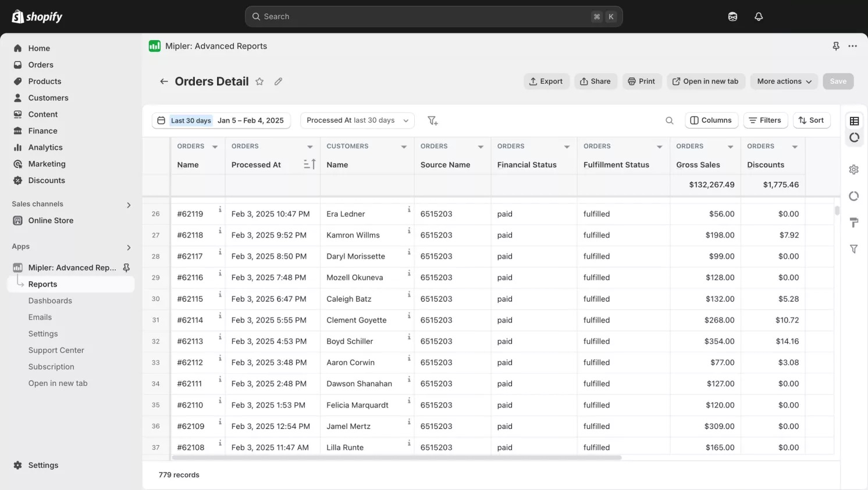Click the Sort button
Screen dimensions: 868x490
point(812,120)
